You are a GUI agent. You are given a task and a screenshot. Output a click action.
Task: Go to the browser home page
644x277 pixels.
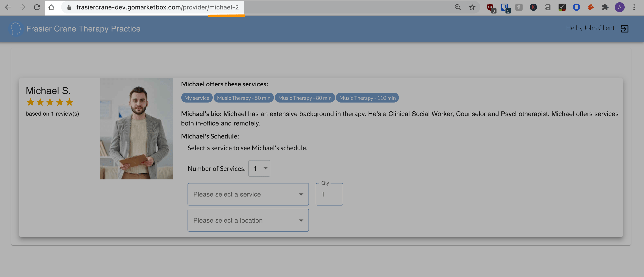click(x=52, y=7)
